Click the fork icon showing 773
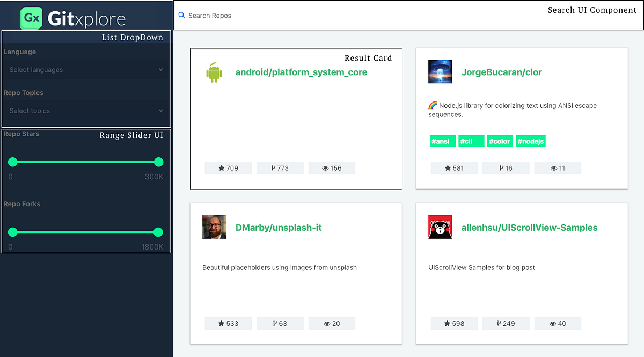 (x=273, y=167)
